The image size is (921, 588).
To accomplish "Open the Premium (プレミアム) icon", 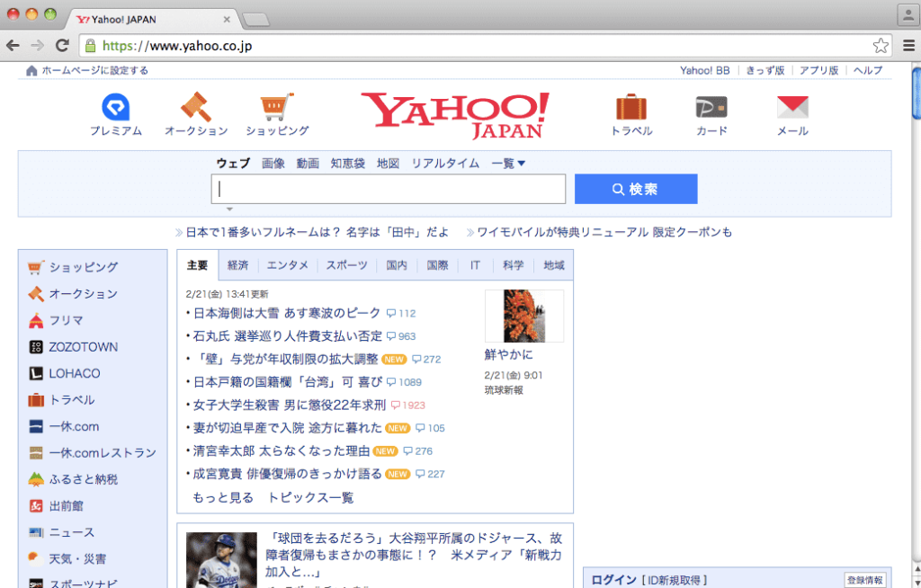I will tap(116, 108).
